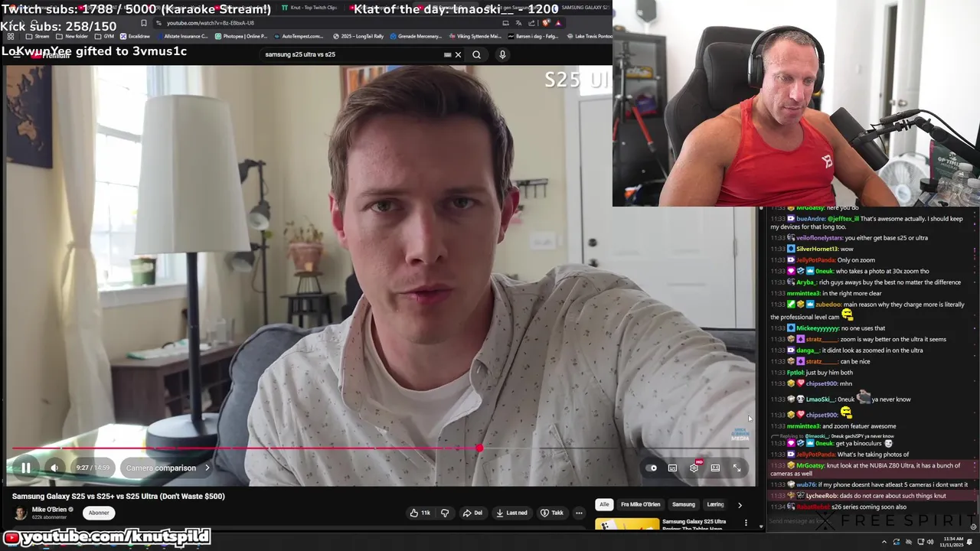Share the video using Del button
This screenshot has width=980, height=551.
(472, 513)
